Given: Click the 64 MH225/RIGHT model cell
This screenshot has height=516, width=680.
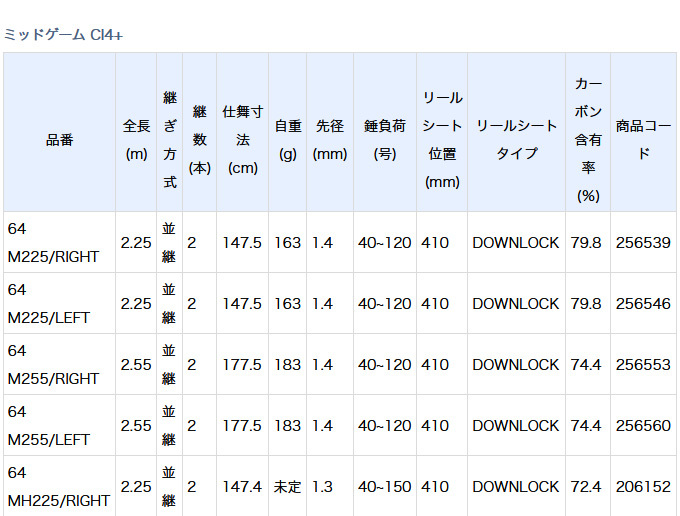Looking at the screenshot, I should pos(58,487).
